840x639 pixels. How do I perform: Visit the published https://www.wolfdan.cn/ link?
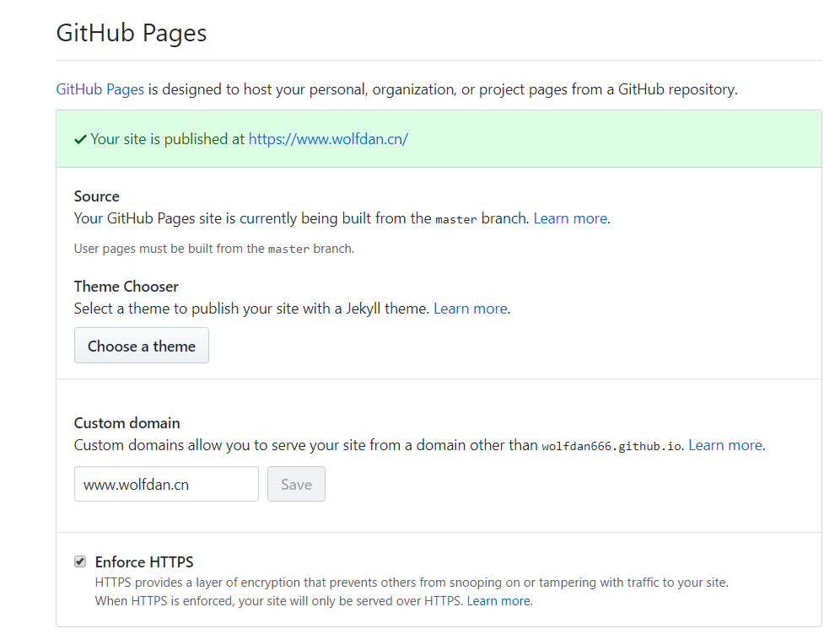pos(328,139)
